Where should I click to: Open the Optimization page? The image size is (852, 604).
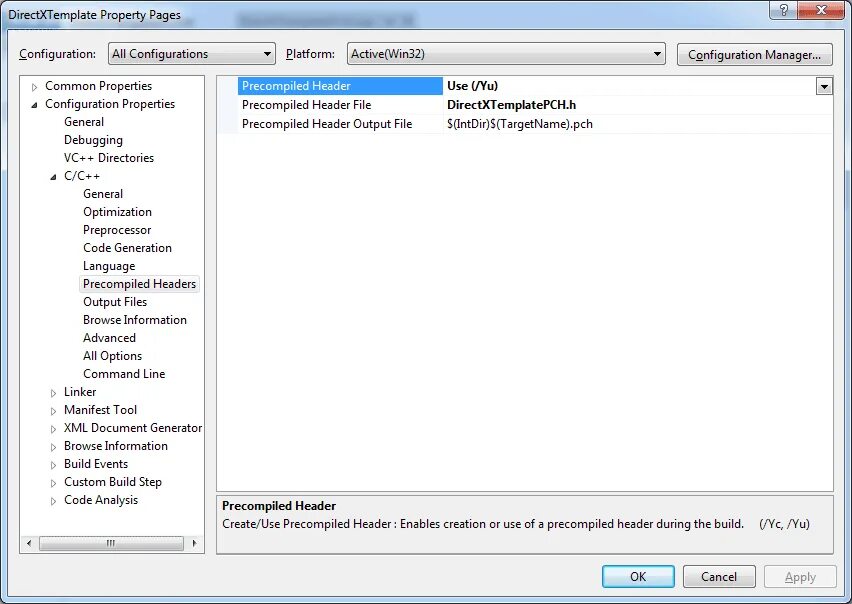pyautogui.click(x=117, y=211)
